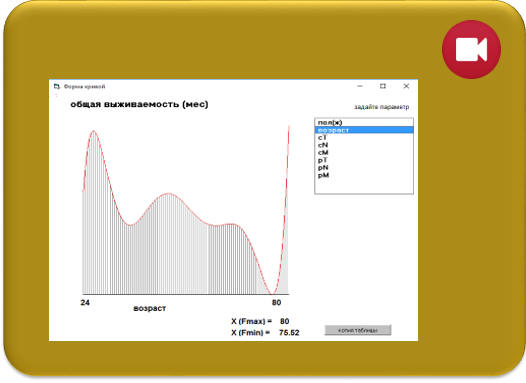Screen dimensions: 526x383
Task: Select пол(ж) in the parameter list
Action: [x=364, y=122]
